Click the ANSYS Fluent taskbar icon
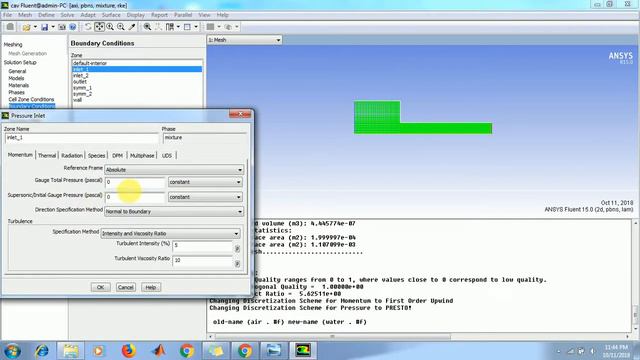The width and height of the screenshot is (640, 360). click(x=303, y=351)
